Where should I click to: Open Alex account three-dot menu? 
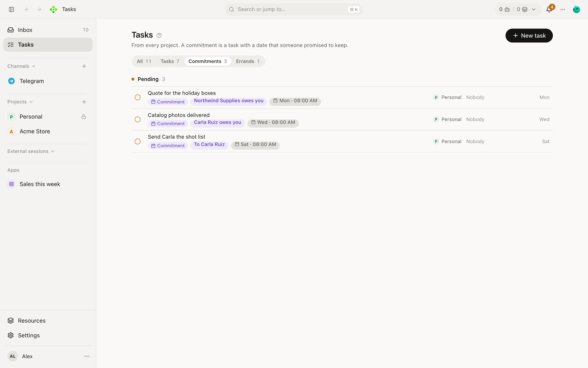click(87, 356)
